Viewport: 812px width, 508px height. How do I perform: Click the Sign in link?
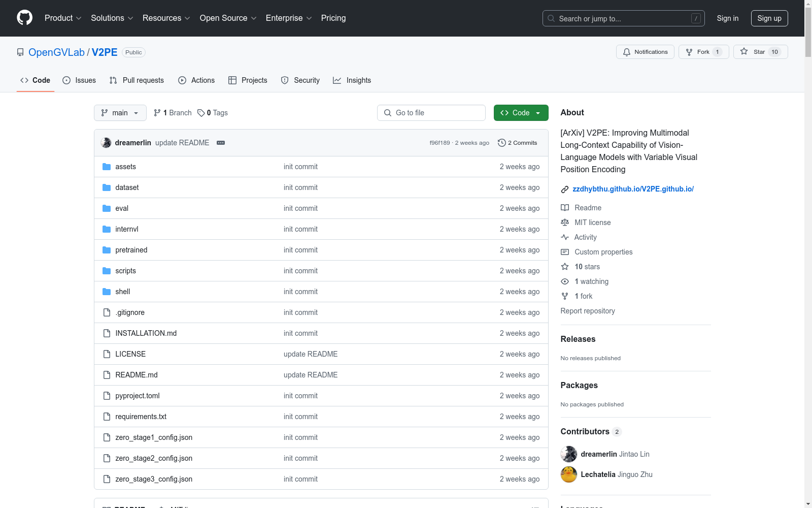[x=728, y=18]
